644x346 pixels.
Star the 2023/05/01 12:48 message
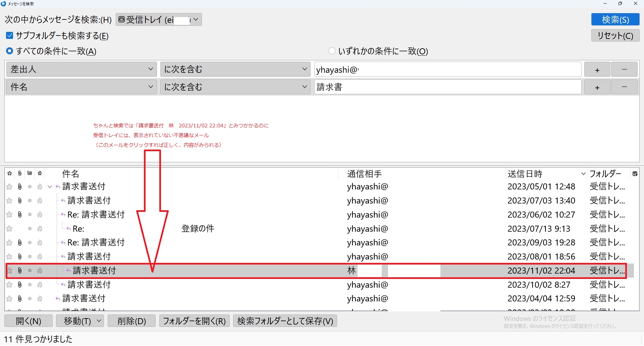(10, 187)
